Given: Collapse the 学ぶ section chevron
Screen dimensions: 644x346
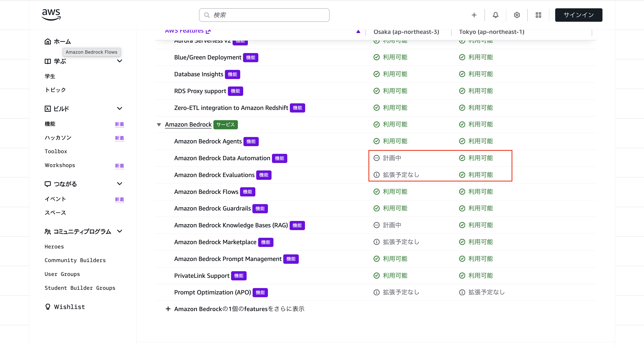Looking at the screenshot, I should [119, 61].
